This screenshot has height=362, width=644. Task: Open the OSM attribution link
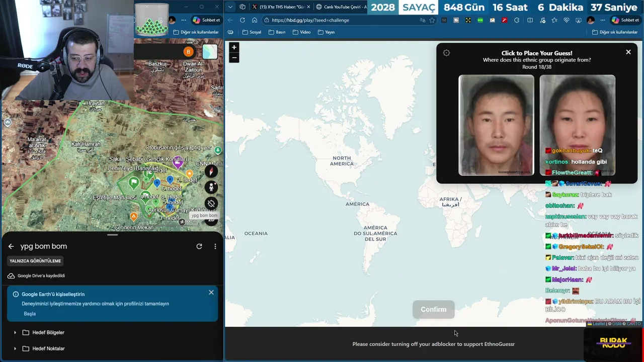tap(616, 324)
